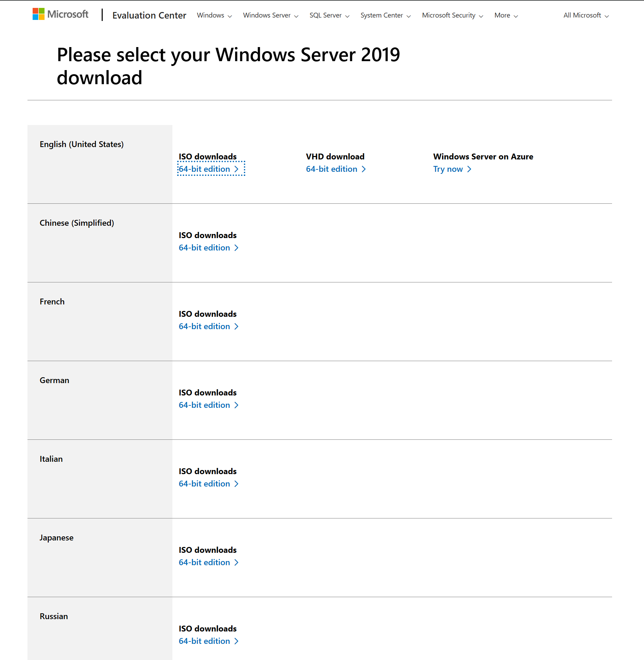This screenshot has width=644, height=660.
Task: Download French ISO 64-bit edition
Action: [209, 326]
